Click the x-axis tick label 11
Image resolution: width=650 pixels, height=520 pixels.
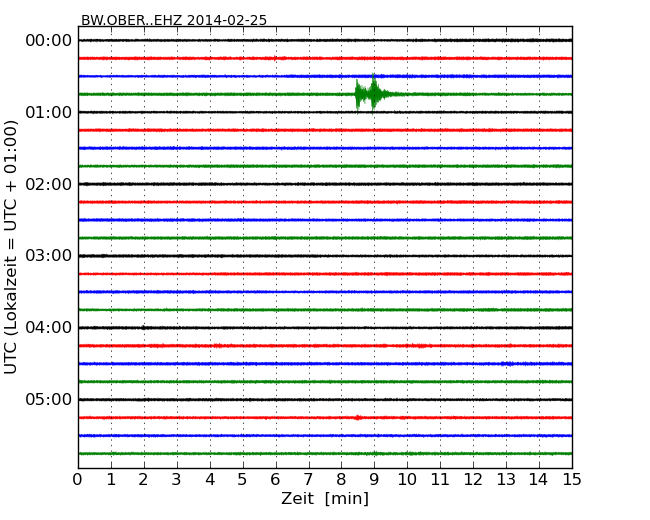click(440, 480)
